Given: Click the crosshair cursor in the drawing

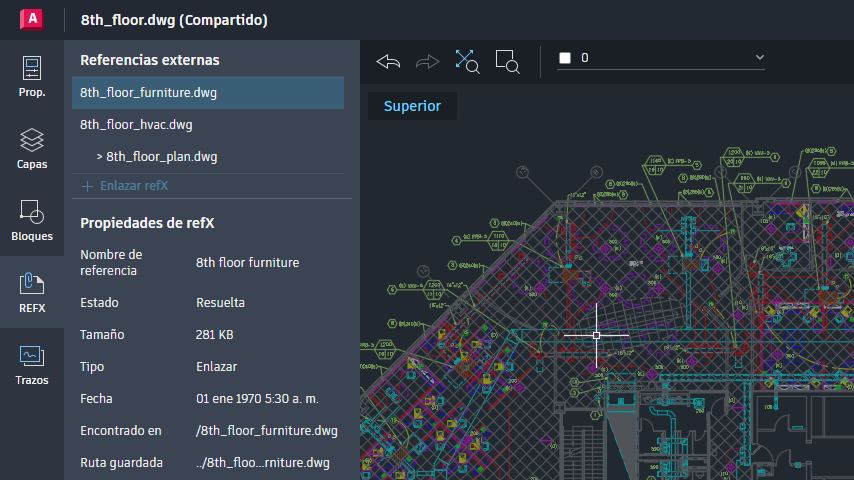Looking at the screenshot, I should 596,336.
